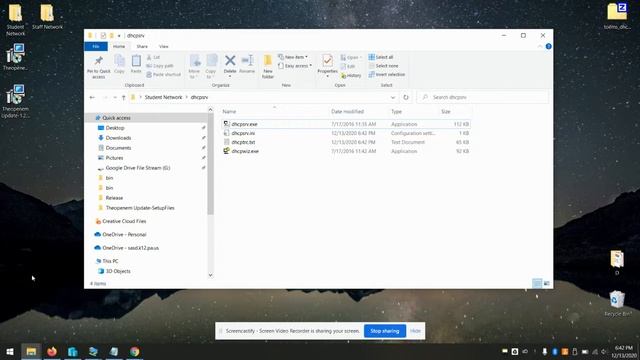Screen dimensions: 640x360
Task: Open Google Chrome from the taskbar
Action: [x=135, y=351]
